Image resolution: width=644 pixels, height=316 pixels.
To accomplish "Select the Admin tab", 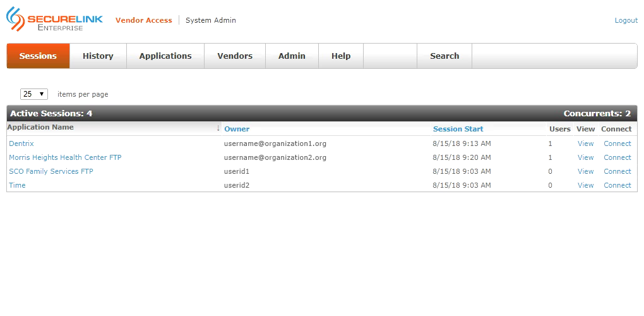I will pyautogui.click(x=292, y=56).
